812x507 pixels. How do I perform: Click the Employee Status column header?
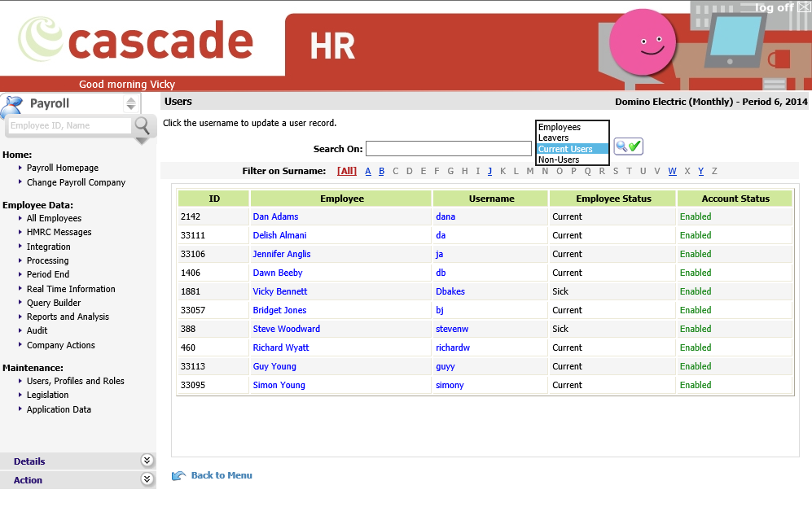[x=613, y=199]
